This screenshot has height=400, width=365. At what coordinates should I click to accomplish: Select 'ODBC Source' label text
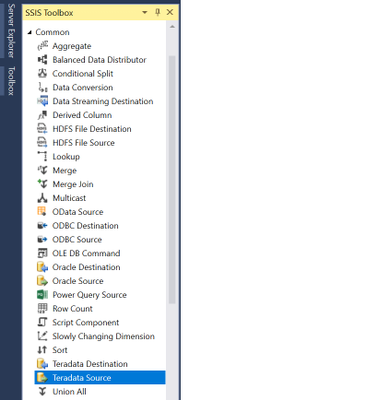[x=77, y=240]
